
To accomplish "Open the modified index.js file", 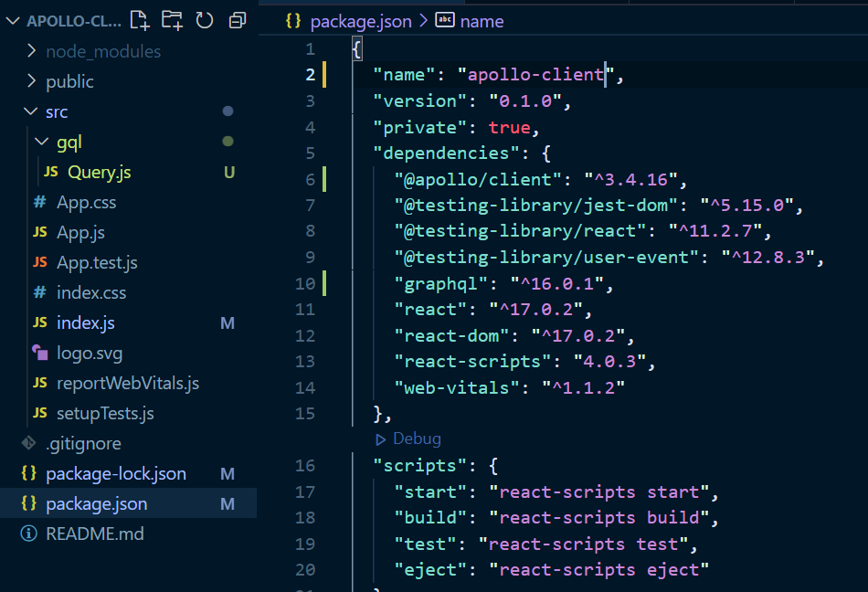I will point(86,323).
